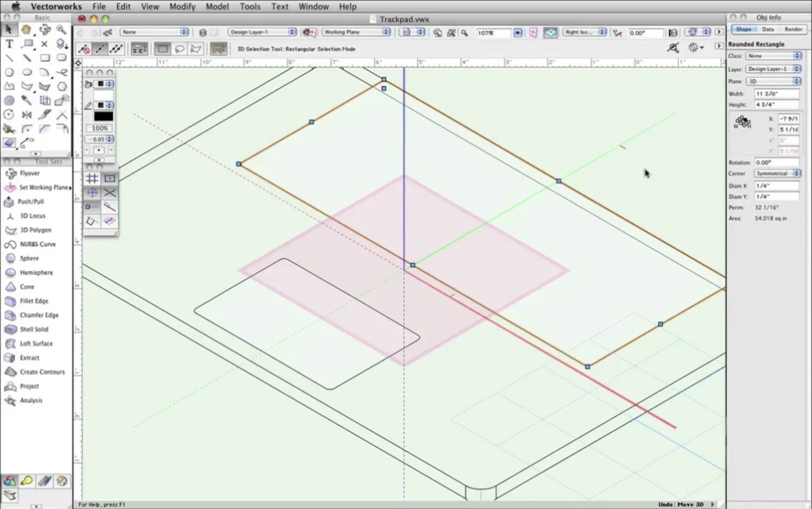
Task: Toggle Snap to Working Plane constraint
Action: point(110,221)
